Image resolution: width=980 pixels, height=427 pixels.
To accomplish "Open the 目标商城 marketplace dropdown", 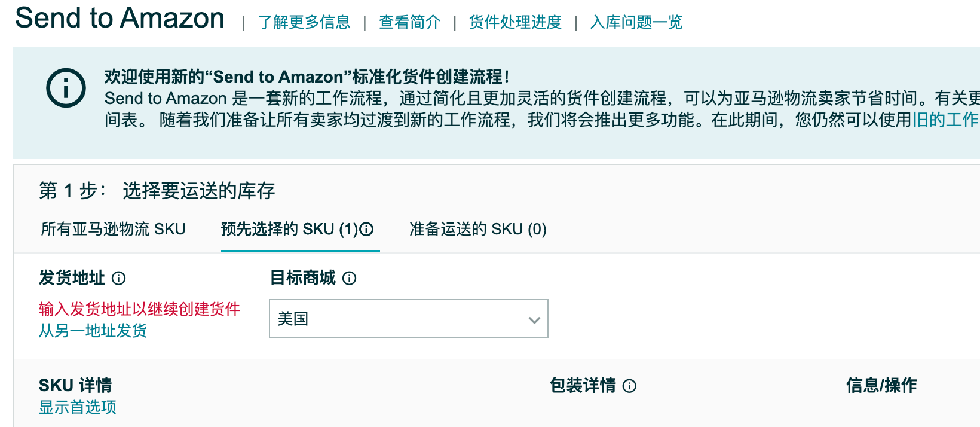I will point(408,319).
